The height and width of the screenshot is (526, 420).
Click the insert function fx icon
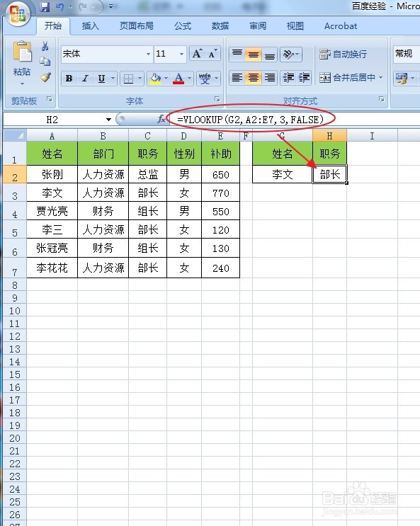click(x=161, y=119)
